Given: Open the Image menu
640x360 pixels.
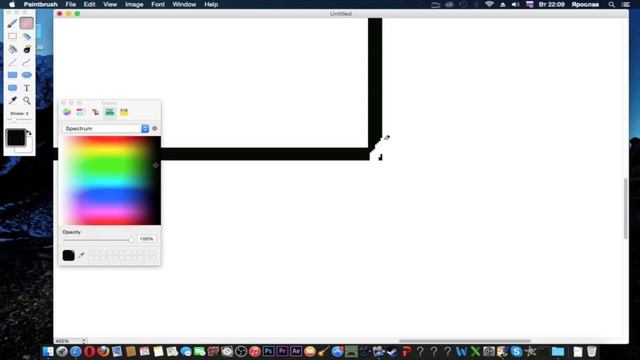Looking at the screenshot, I should (134, 4).
